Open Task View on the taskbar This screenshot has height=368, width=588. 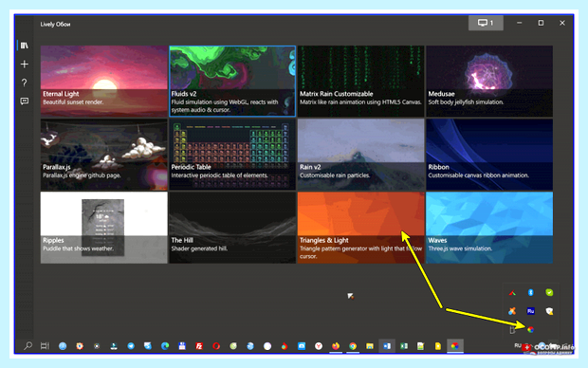45,346
